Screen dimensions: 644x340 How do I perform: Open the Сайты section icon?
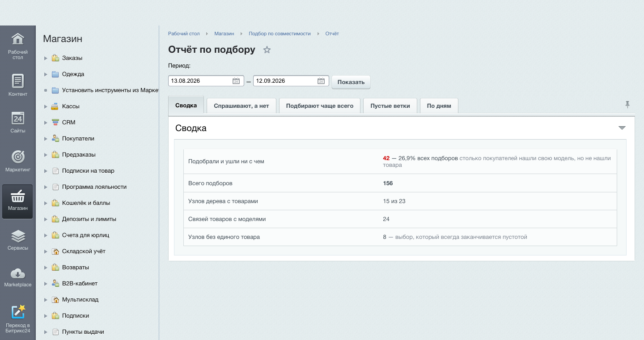point(17,118)
